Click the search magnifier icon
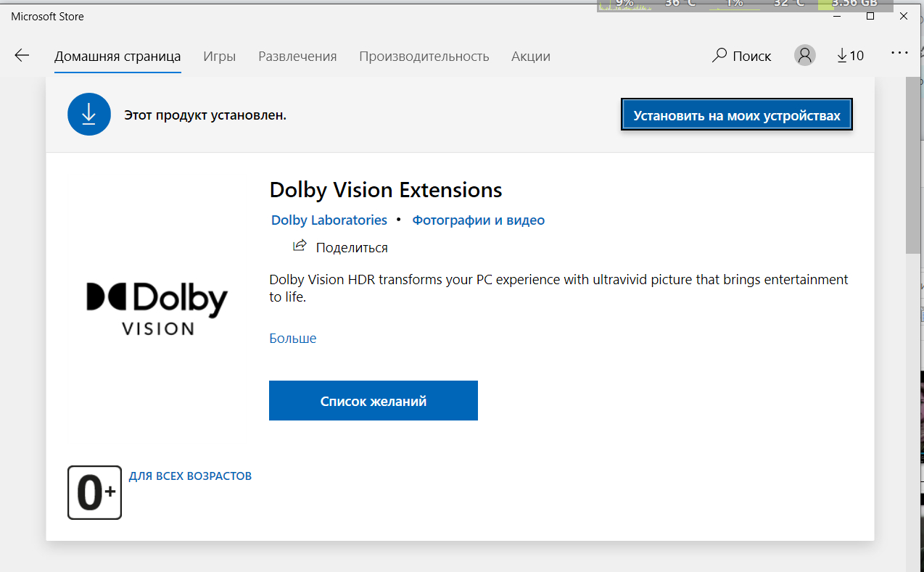 (x=719, y=56)
